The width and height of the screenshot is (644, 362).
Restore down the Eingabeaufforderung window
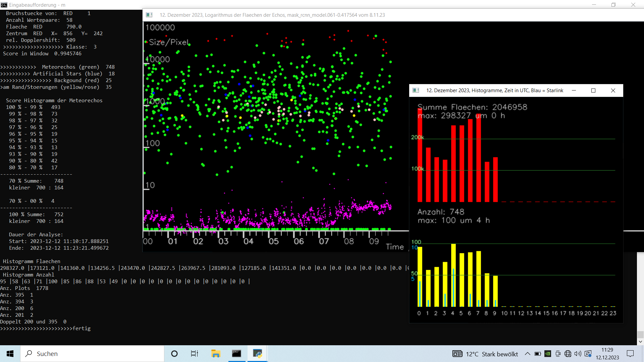(x=613, y=5)
